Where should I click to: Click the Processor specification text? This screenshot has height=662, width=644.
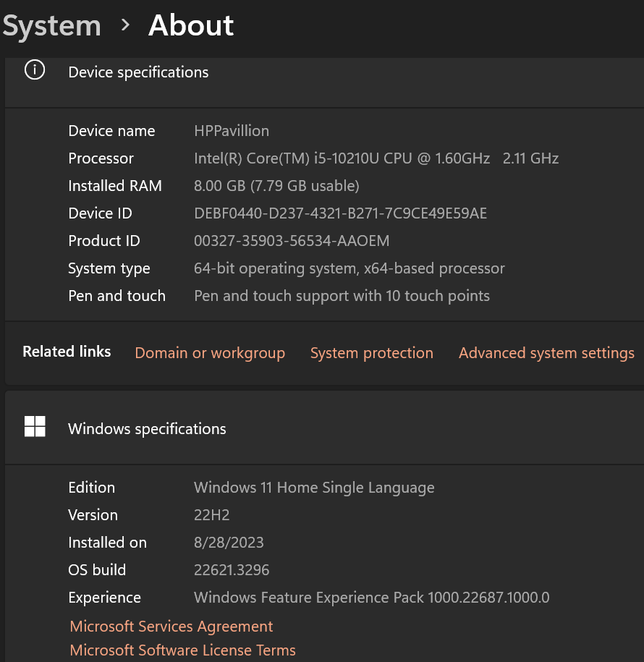376,158
